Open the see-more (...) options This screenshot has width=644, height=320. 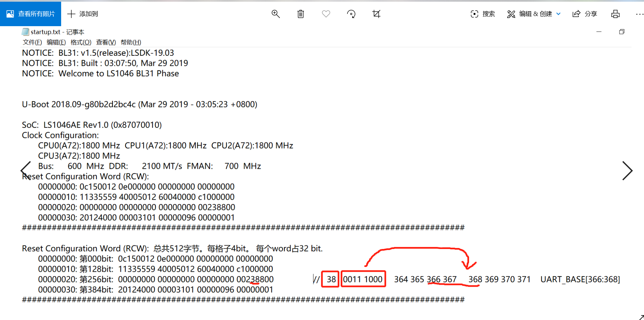coord(639,14)
